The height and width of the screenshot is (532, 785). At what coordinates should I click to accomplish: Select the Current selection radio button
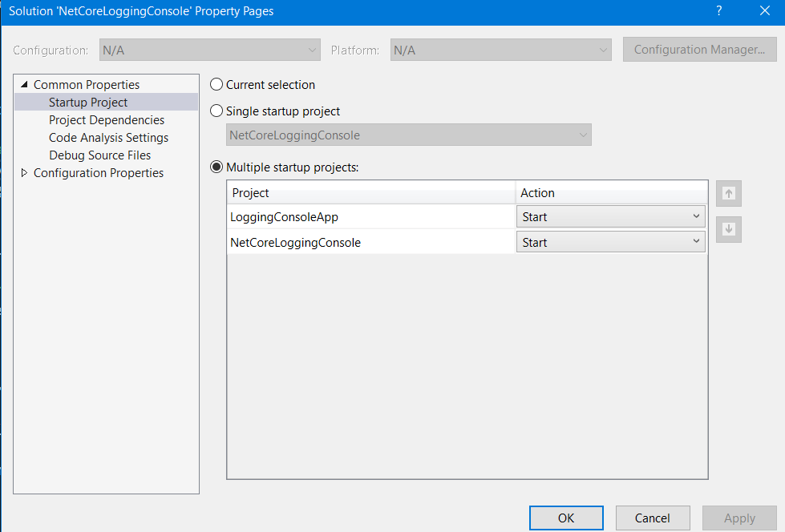click(x=216, y=85)
